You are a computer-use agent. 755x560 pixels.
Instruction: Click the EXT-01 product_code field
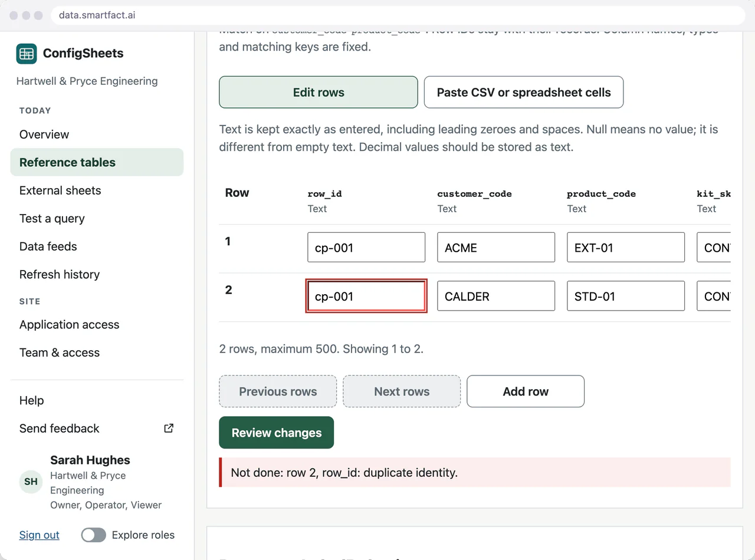pyautogui.click(x=626, y=248)
